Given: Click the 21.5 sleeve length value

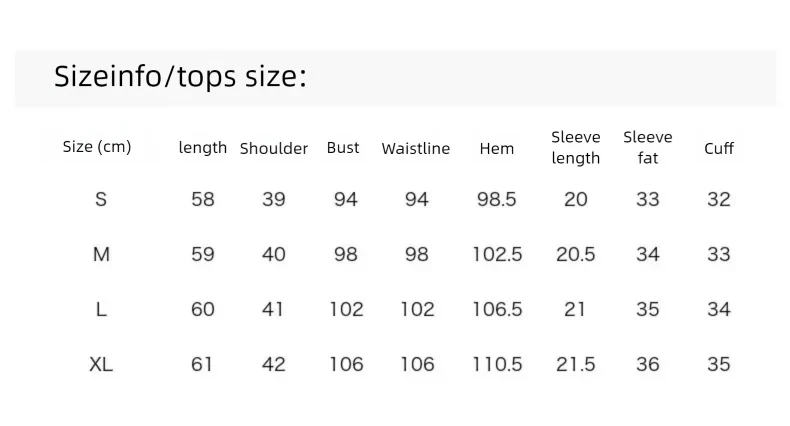Looking at the screenshot, I should (575, 364).
